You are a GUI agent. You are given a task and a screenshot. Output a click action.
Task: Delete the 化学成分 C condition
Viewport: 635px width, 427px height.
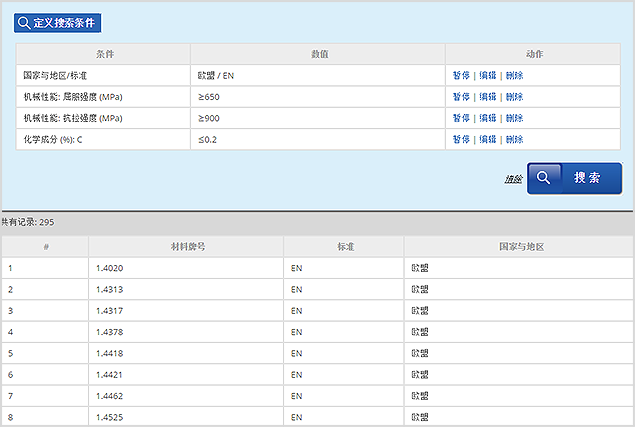pyautogui.click(x=514, y=139)
